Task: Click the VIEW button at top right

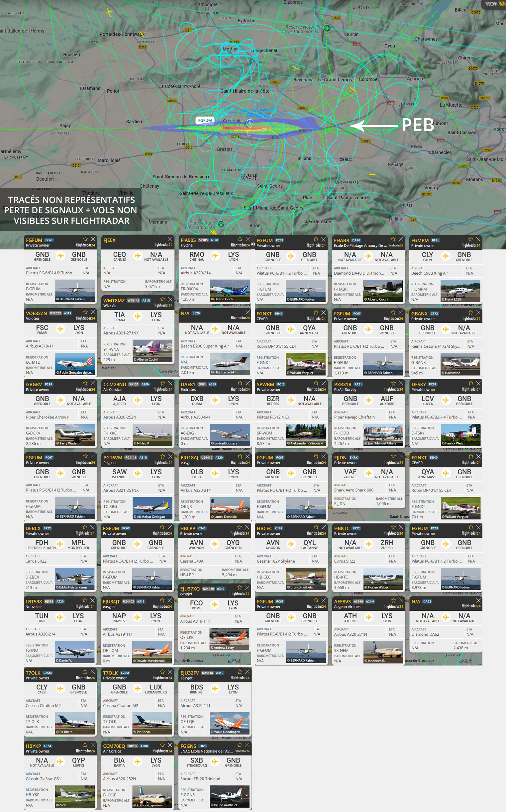Action: (x=491, y=4)
